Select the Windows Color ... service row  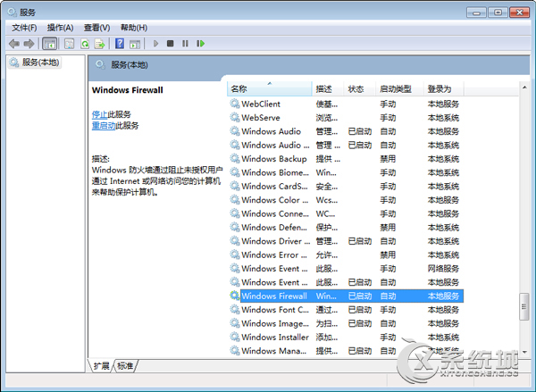click(x=346, y=200)
